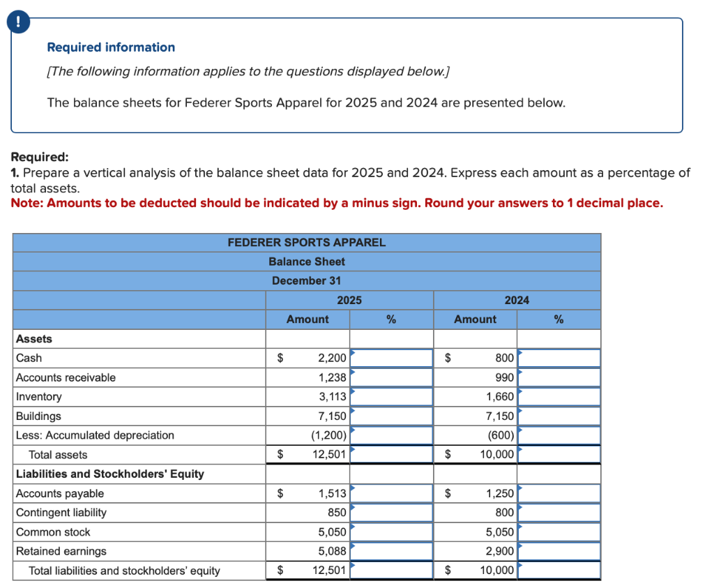
Task: Click the 2025 Cash amount 2,200
Action: pyautogui.click(x=332, y=358)
